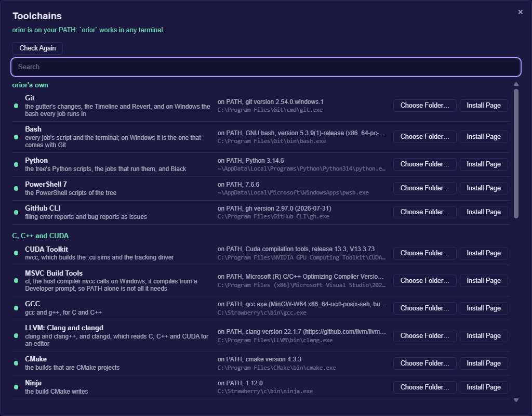The image size is (532, 416).
Task: Open the Install Page for GitHub CLI
Action: point(484,212)
